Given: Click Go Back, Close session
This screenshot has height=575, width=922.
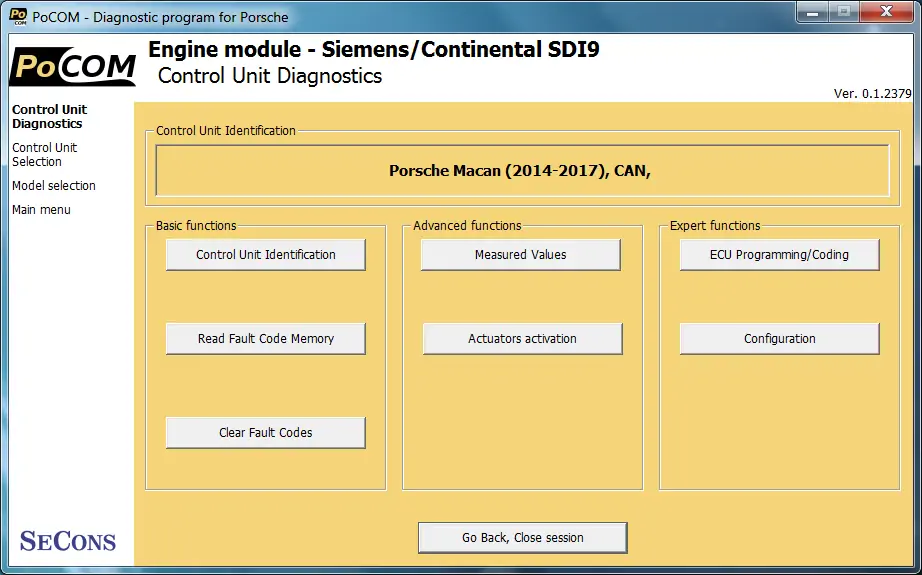Looking at the screenshot, I should click(x=523, y=538).
